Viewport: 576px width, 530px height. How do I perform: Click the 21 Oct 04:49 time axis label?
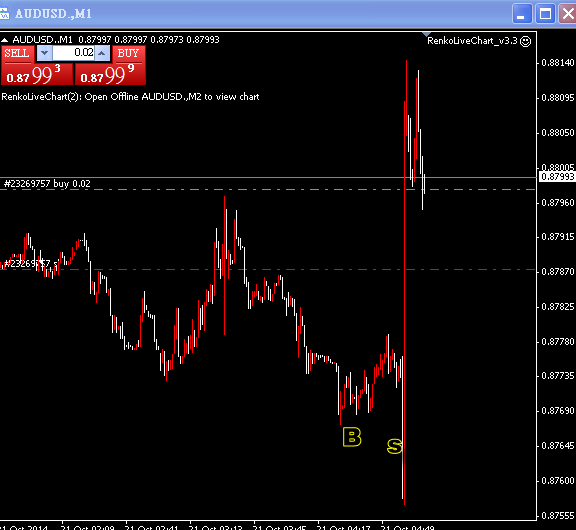tap(408, 527)
